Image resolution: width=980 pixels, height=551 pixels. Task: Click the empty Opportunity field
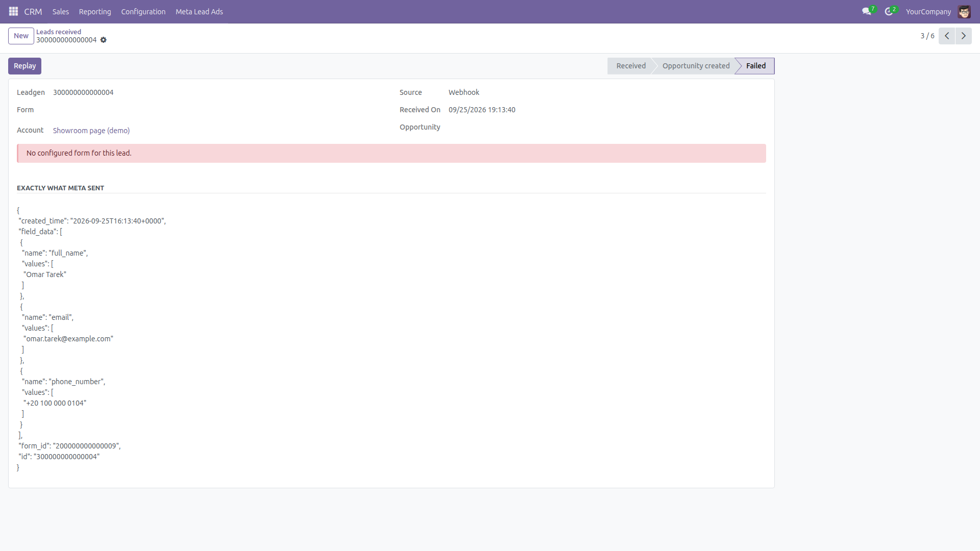click(x=607, y=127)
